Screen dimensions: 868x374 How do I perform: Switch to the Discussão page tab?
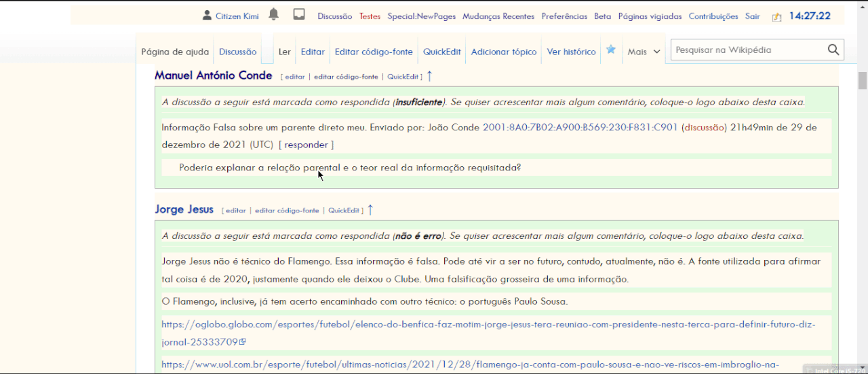[237, 52]
